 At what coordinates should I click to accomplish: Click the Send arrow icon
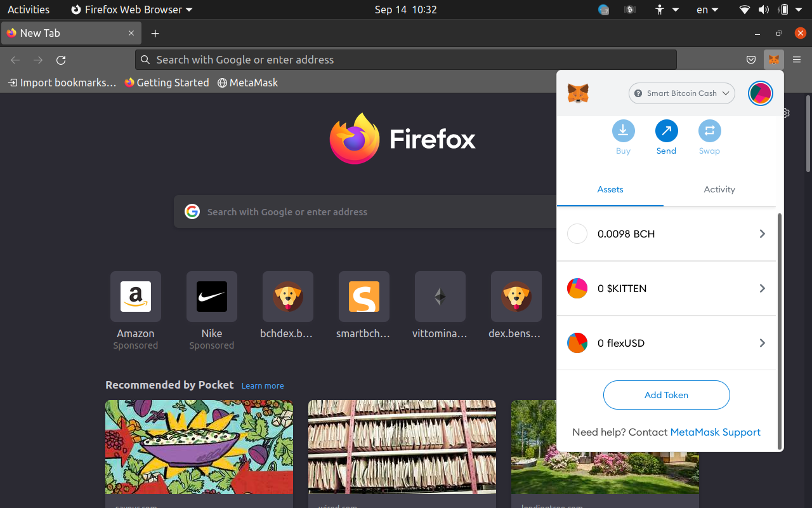coord(666,131)
